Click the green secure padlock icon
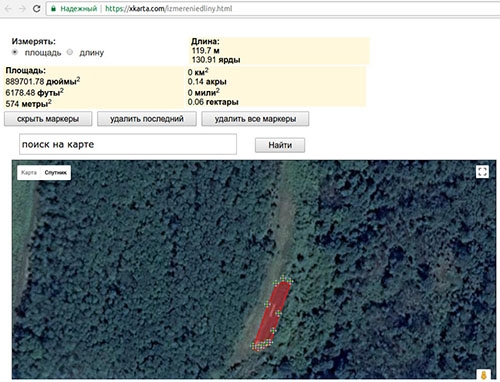Viewport: 500px width, 382px height. pos(53,9)
